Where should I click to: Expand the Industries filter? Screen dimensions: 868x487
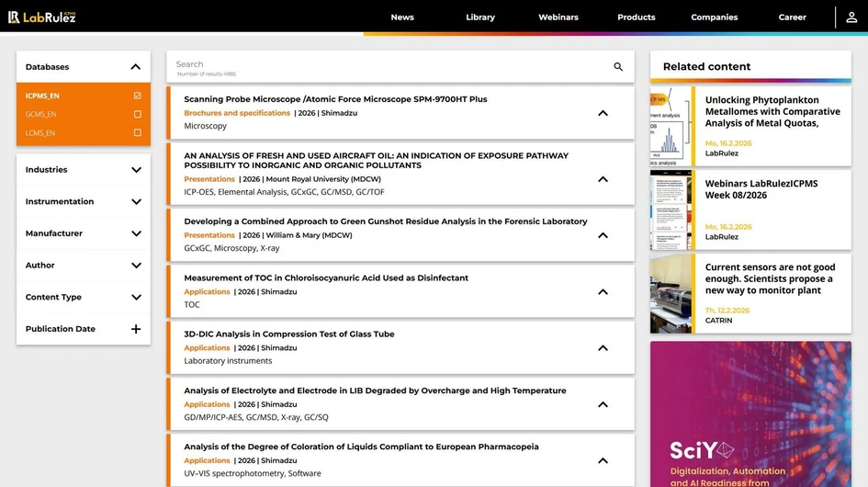[136, 170]
